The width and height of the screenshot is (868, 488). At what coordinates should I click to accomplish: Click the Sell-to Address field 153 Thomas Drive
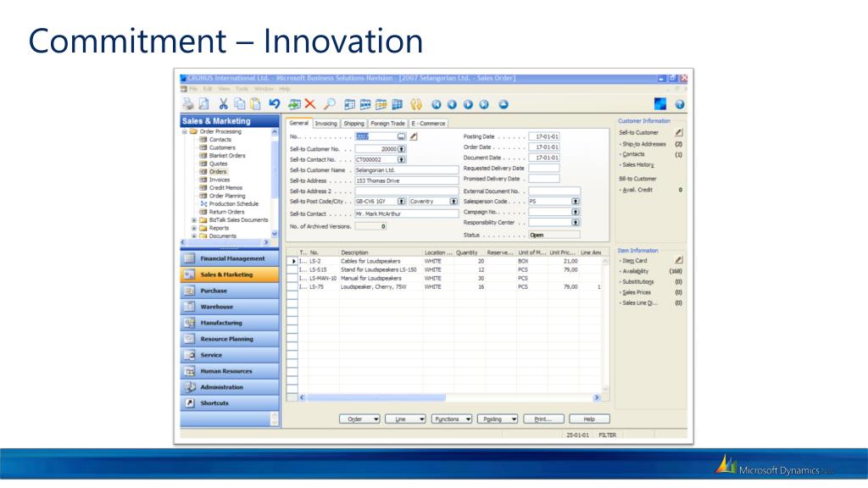(406, 181)
